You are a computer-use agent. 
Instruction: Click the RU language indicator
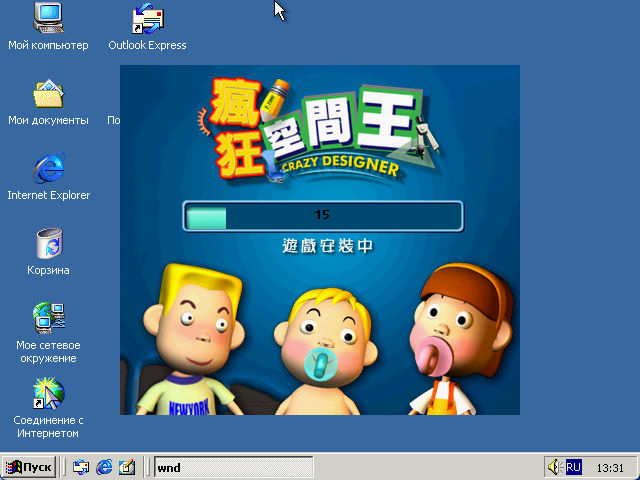[573, 467]
